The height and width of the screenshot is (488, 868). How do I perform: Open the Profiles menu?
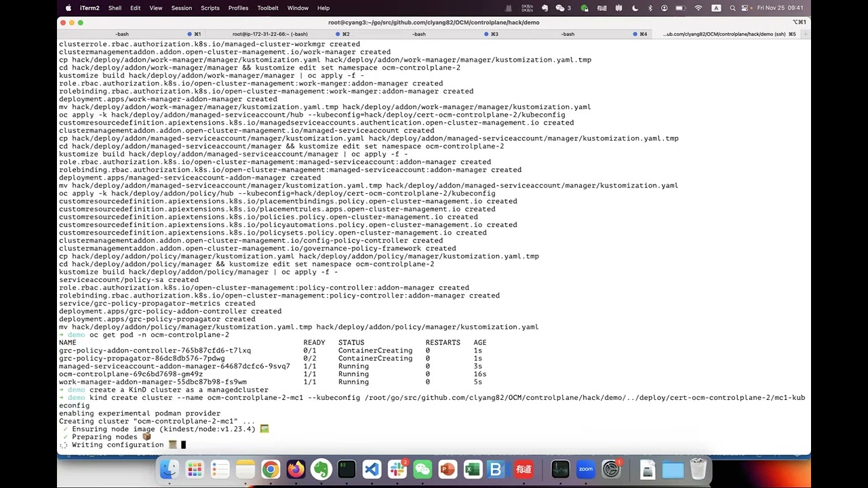pyautogui.click(x=238, y=8)
